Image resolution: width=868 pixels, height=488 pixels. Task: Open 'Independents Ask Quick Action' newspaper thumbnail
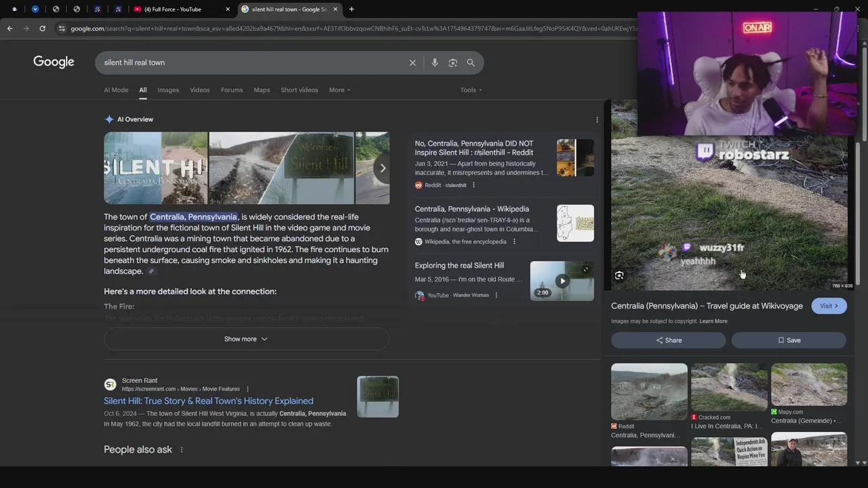pyautogui.click(x=729, y=451)
